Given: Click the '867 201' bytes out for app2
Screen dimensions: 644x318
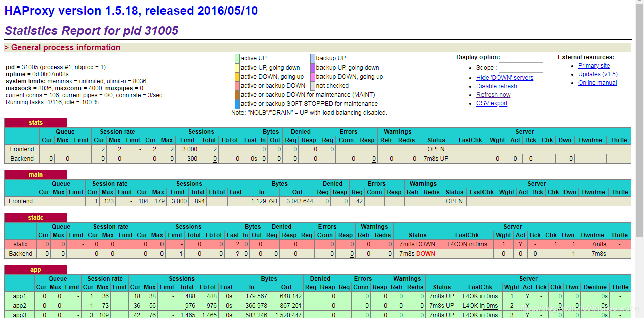Looking at the screenshot, I should [x=290, y=306].
